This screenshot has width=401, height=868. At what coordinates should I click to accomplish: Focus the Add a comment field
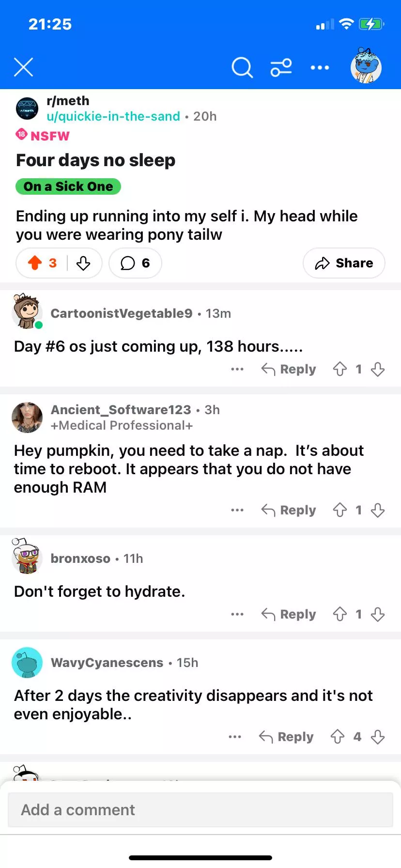click(x=200, y=810)
